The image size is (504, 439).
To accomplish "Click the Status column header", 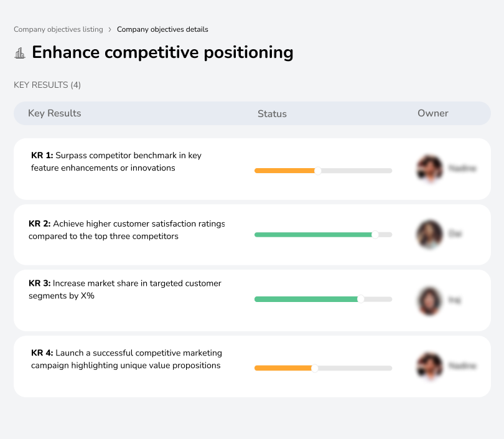I will [272, 113].
